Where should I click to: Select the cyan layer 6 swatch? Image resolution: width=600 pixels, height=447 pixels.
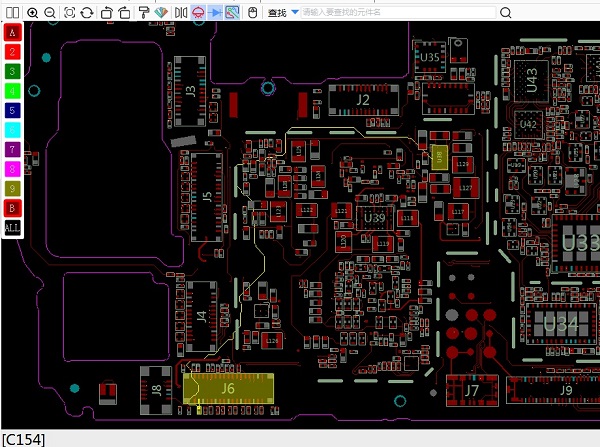12,130
